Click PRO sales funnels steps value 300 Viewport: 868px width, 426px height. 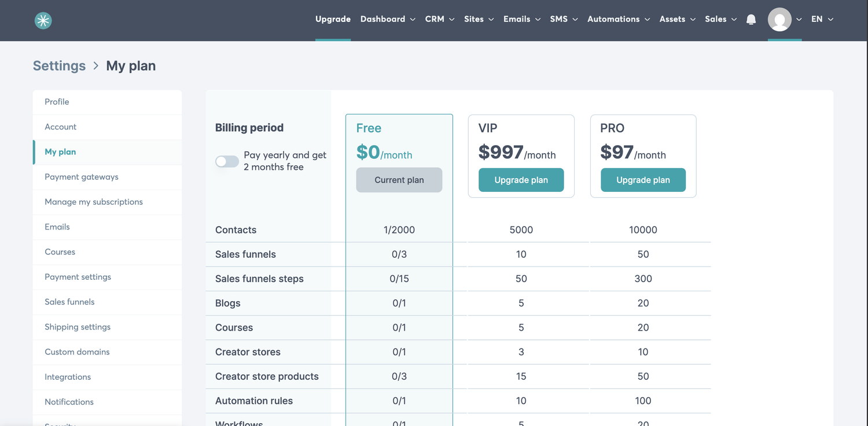pyautogui.click(x=643, y=279)
